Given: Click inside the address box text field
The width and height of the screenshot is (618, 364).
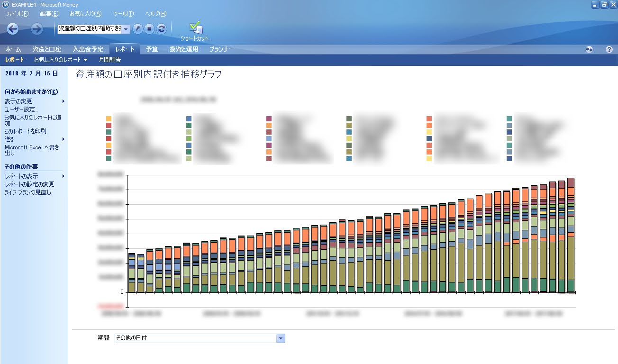Looking at the screenshot, I should pos(89,29).
